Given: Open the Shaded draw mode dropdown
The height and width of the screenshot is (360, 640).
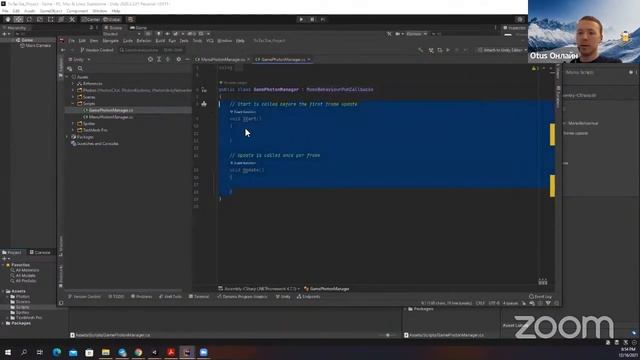Looking at the screenshot, I should pyautogui.click(x=121, y=34).
